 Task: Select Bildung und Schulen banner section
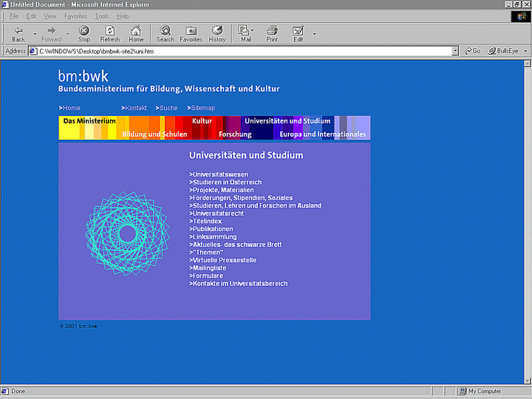(x=154, y=134)
